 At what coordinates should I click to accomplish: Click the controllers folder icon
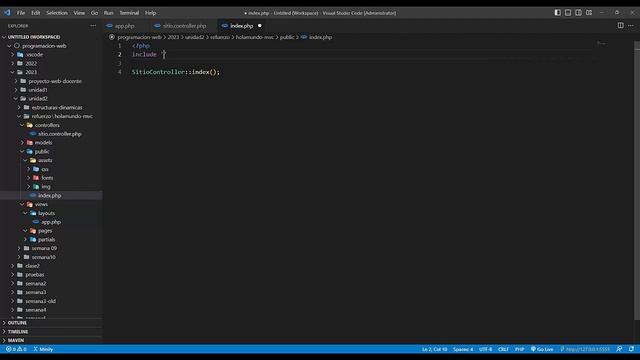(x=30, y=125)
